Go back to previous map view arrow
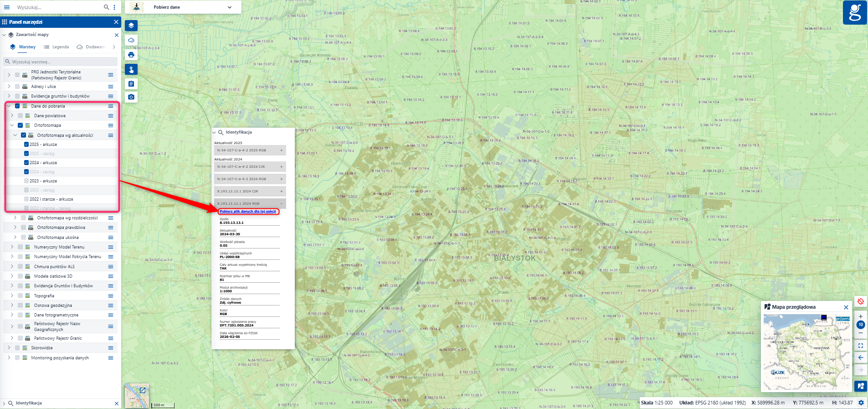The image size is (868, 409). (860, 357)
